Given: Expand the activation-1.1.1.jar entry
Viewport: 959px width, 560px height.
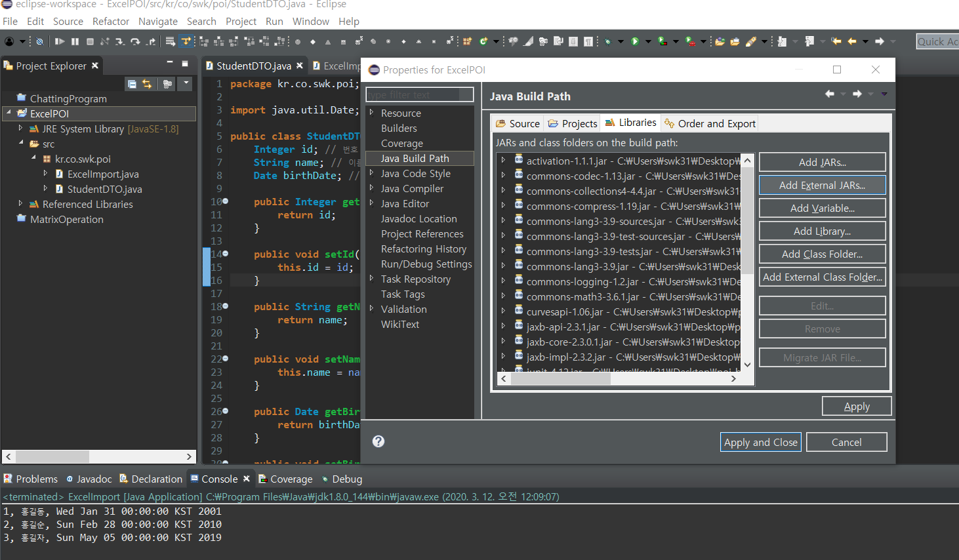Looking at the screenshot, I should point(503,160).
